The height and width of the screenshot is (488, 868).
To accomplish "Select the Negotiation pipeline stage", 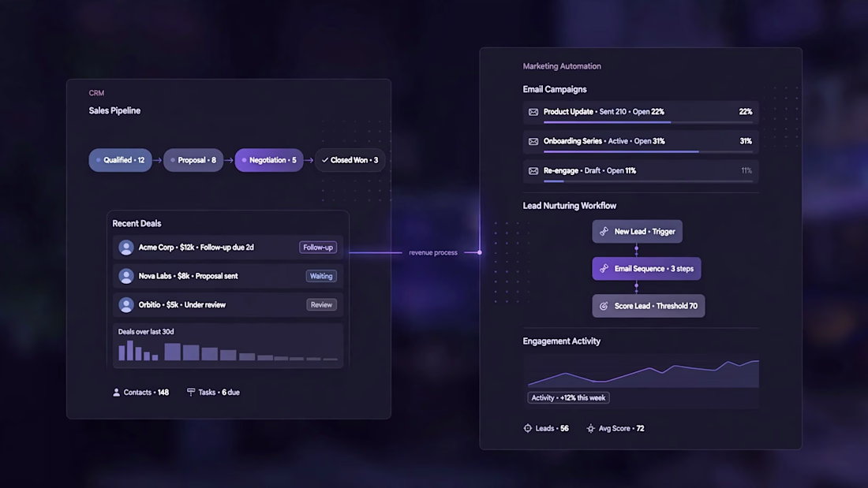I will pos(269,161).
